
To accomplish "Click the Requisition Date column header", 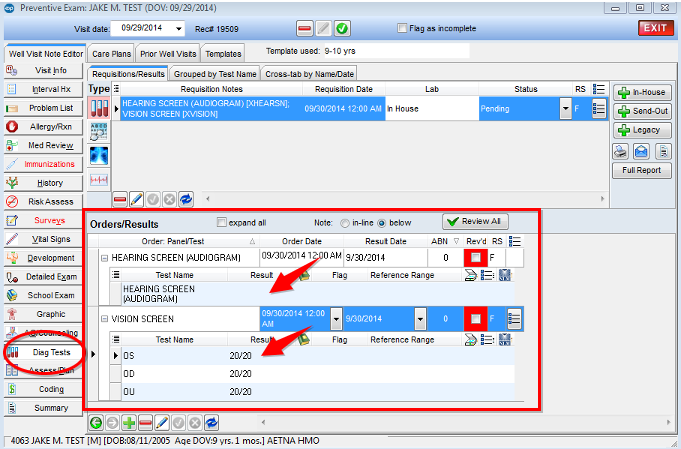I will coord(344,89).
